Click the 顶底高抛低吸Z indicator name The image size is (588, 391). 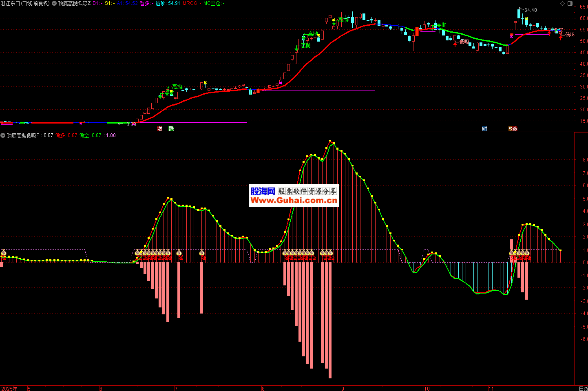(x=74, y=3)
